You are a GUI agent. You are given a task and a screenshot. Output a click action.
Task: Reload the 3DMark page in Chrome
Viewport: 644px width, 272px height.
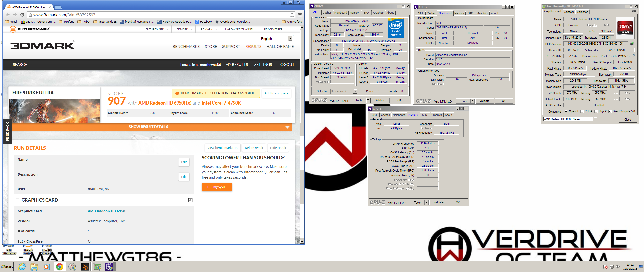22,15
